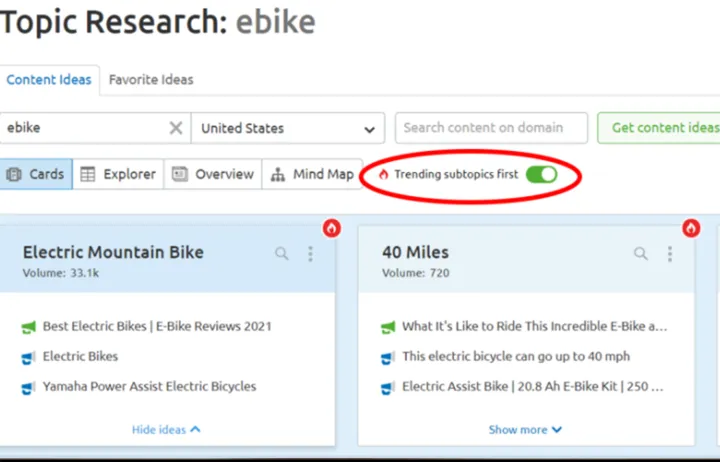The width and height of the screenshot is (720, 462).
Task: Expand 40 Miles card with Show more
Action: 525,429
